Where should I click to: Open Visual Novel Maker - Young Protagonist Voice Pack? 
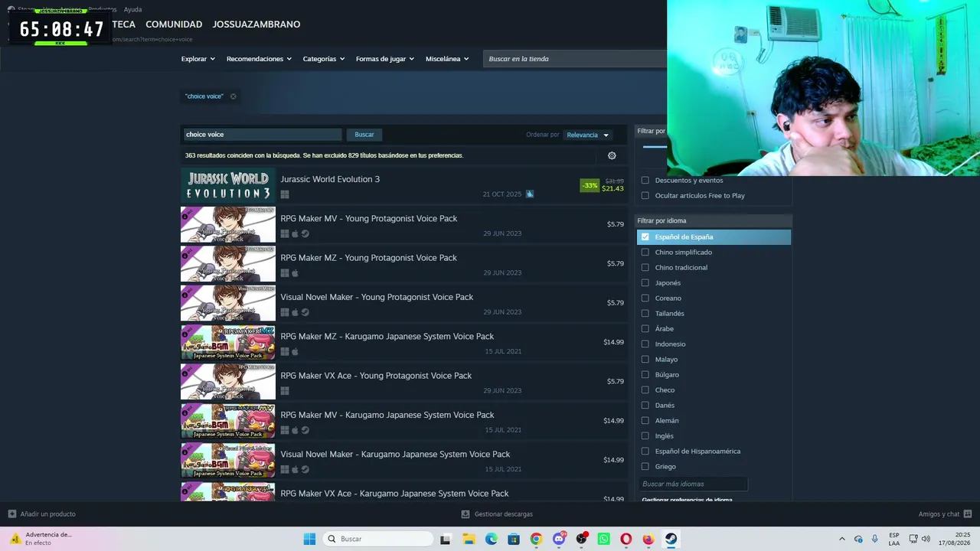point(404,304)
